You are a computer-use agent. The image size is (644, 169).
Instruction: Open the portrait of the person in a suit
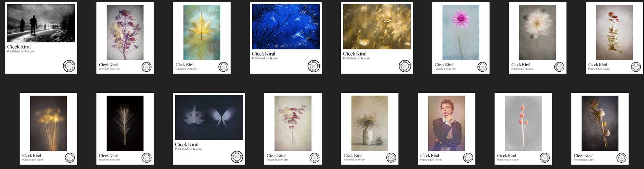[x=446, y=123]
